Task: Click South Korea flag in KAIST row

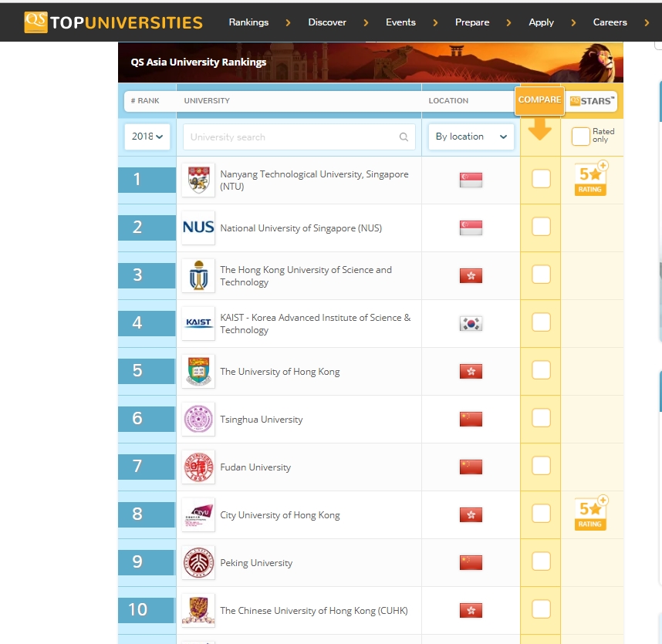Action: click(x=471, y=324)
